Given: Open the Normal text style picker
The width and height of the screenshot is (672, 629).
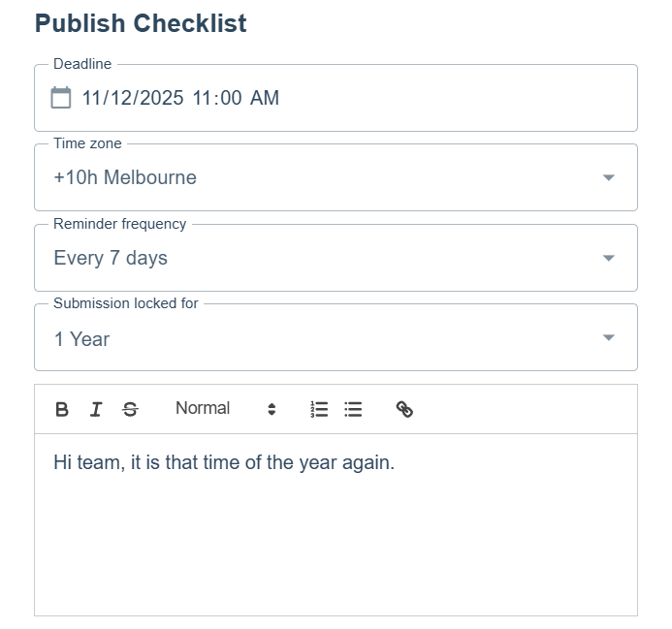Looking at the screenshot, I should [203, 409].
